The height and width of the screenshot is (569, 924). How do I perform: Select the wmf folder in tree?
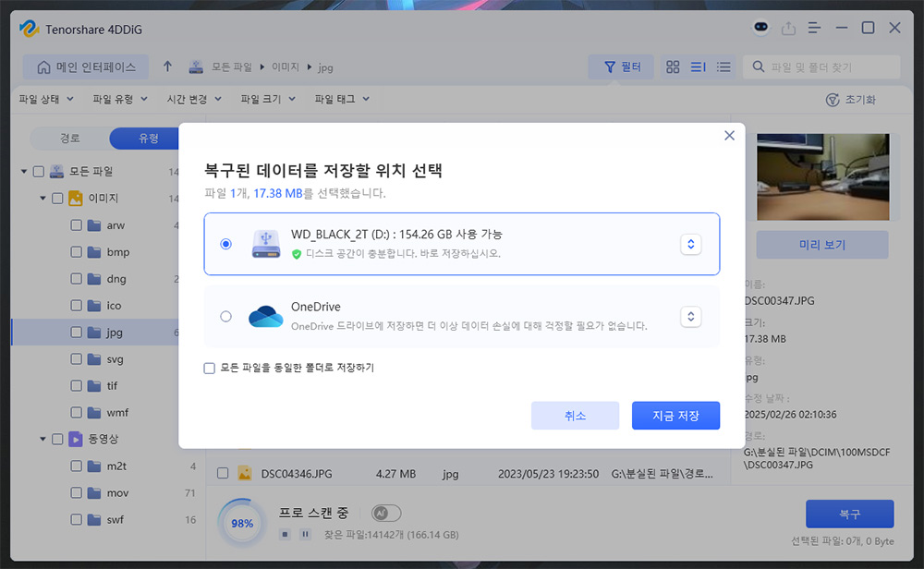pyautogui.click(x=117, y=412)
